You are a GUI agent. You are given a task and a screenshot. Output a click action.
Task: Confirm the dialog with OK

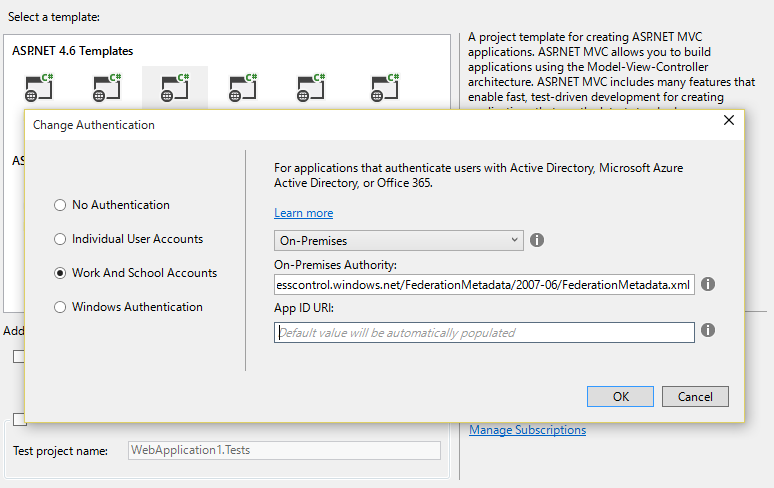621,396
